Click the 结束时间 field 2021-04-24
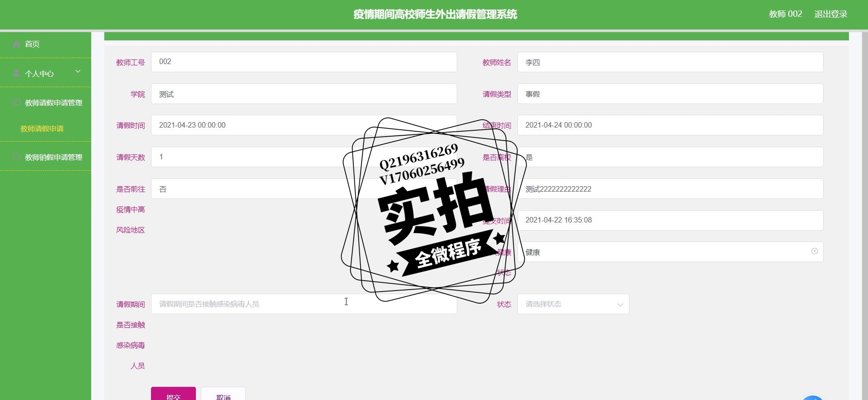 [670, 125]
